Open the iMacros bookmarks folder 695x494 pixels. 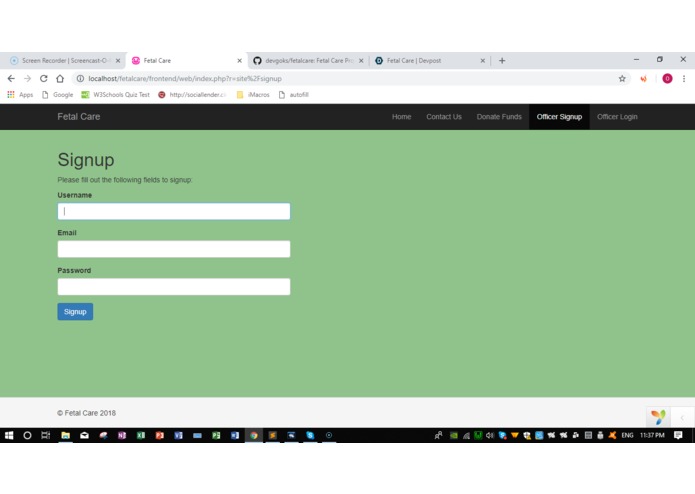click(x=253, y=95)
